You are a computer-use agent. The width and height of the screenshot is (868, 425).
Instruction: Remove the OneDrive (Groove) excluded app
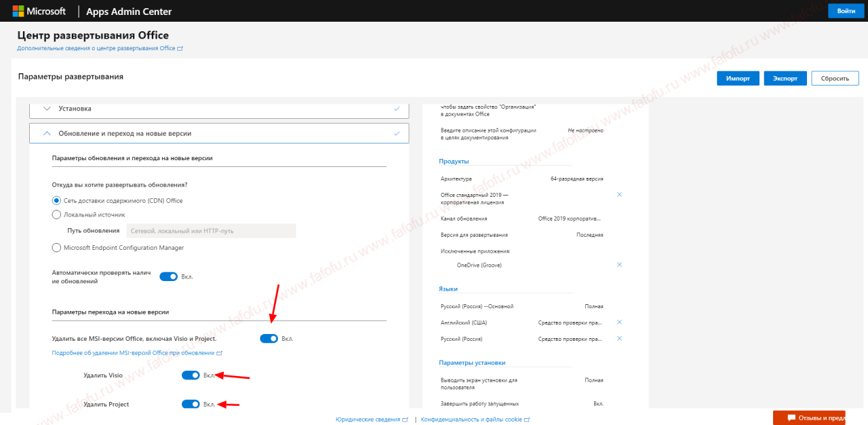pos(619,265)
